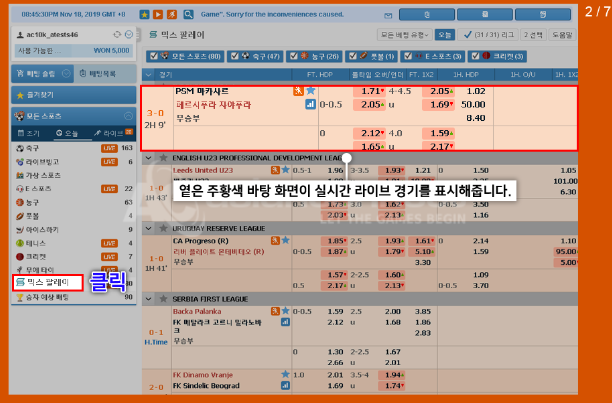Click WON 5,000 available balance
The image size is (612, 403).
click(111, 51)
